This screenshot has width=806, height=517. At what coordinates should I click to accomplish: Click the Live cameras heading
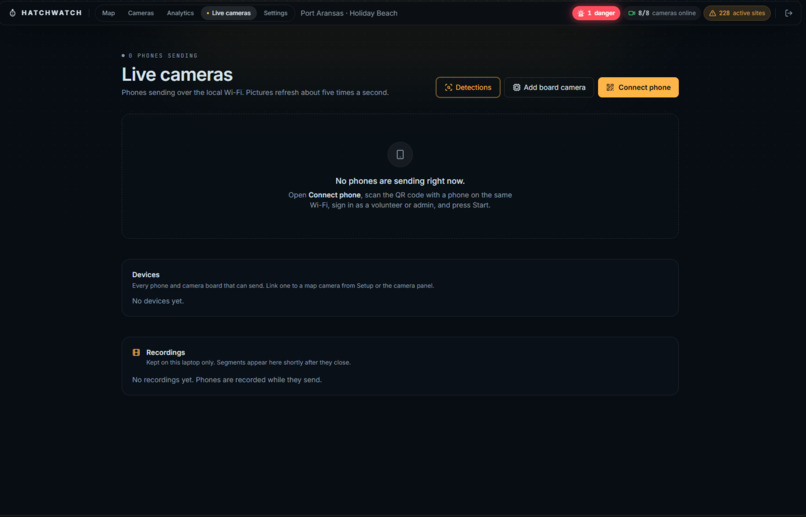tap(177, 75)
